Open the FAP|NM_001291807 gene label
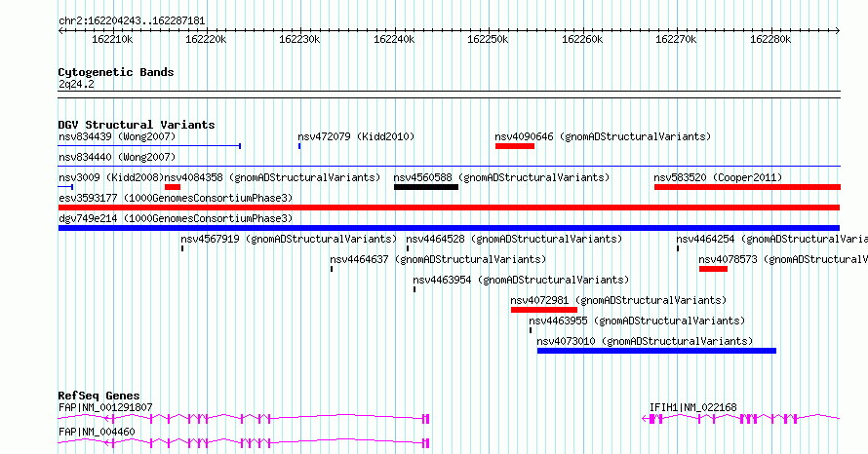The height and width of the screenshot is (454, 868). point(105,407)
